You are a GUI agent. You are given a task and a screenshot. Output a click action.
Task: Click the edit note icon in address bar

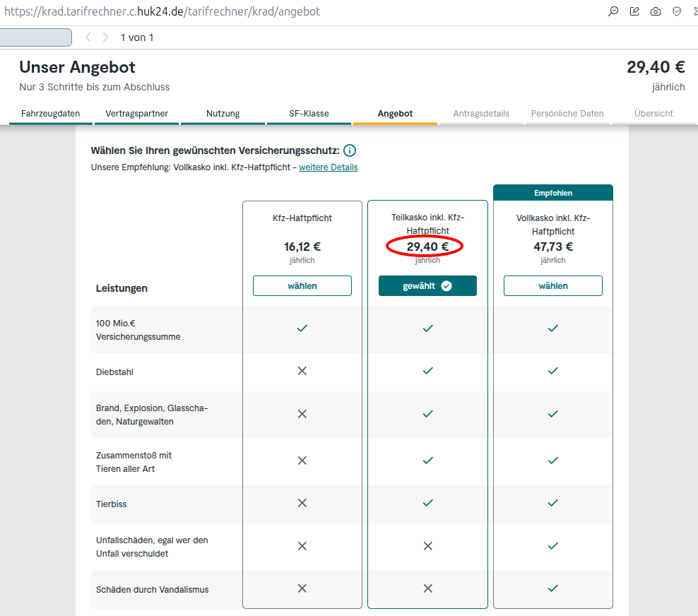(634, 11)
